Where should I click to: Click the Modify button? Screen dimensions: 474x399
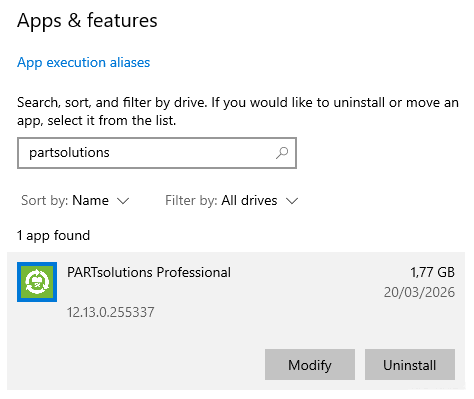tap(310, 365)
